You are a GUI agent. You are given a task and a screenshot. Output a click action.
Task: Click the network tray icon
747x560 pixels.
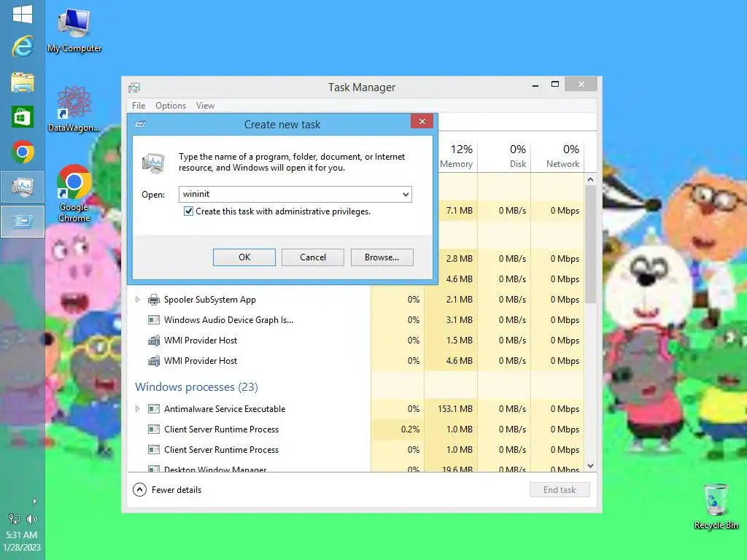pyautogui.click(x=15, y=519)
